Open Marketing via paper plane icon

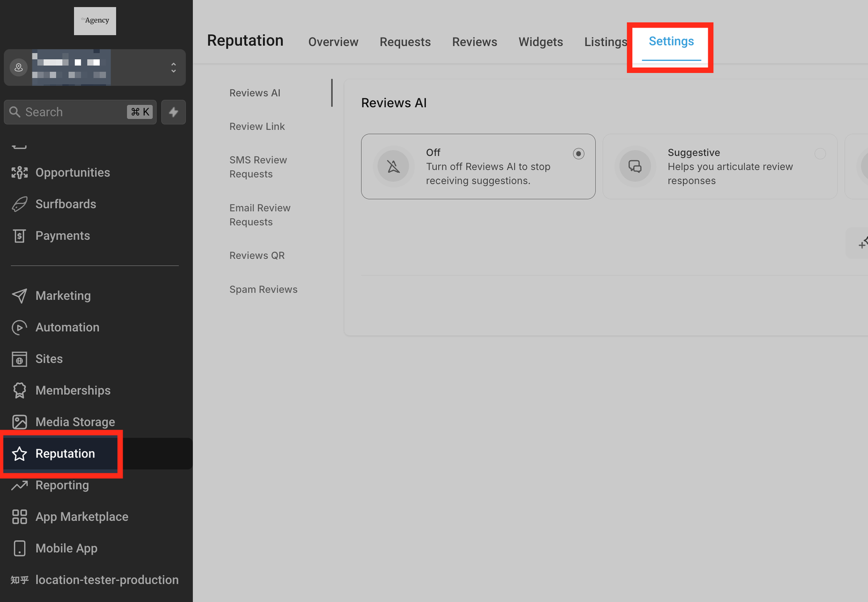(x=20, y=296)
